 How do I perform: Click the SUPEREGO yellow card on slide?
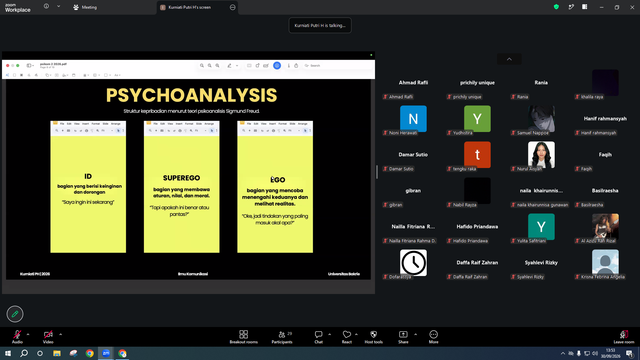tap(182, 187)
